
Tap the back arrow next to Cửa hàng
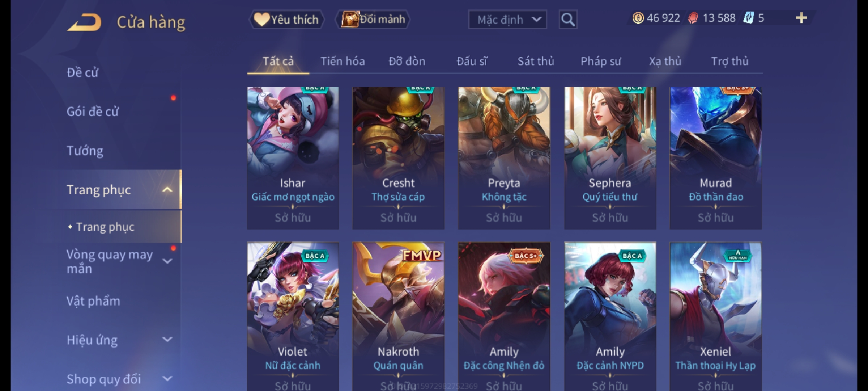tap(84, 22)
